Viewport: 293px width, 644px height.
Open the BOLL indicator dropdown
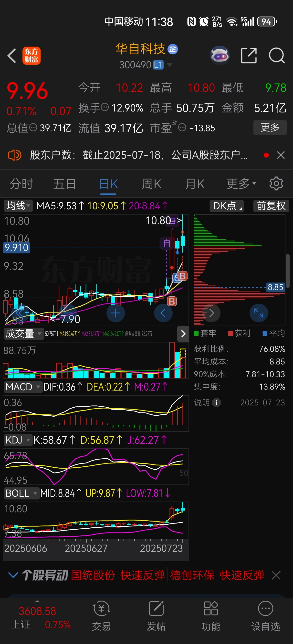pos(21,493)
